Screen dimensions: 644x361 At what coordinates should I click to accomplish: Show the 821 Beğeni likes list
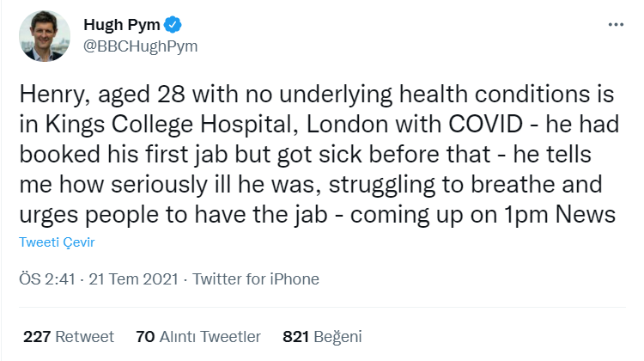pos(322,336)
